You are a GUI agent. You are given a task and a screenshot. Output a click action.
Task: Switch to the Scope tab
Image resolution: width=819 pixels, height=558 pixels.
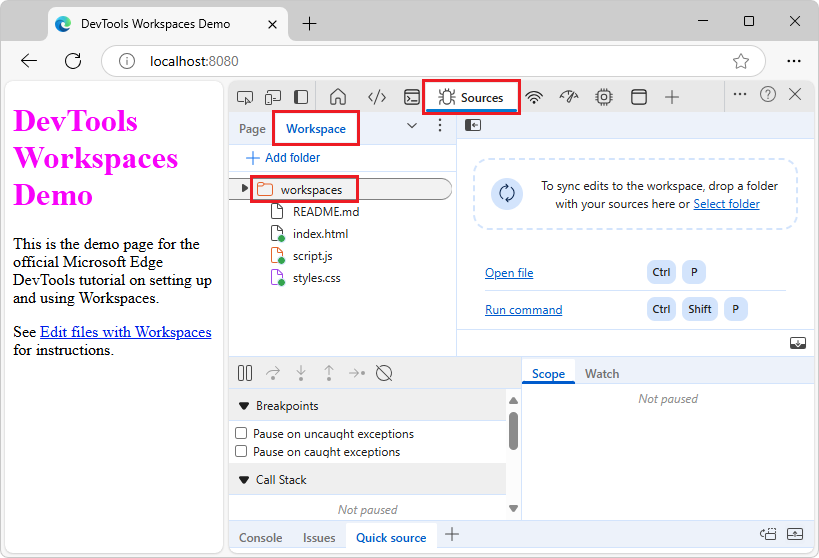pos(548,374)
